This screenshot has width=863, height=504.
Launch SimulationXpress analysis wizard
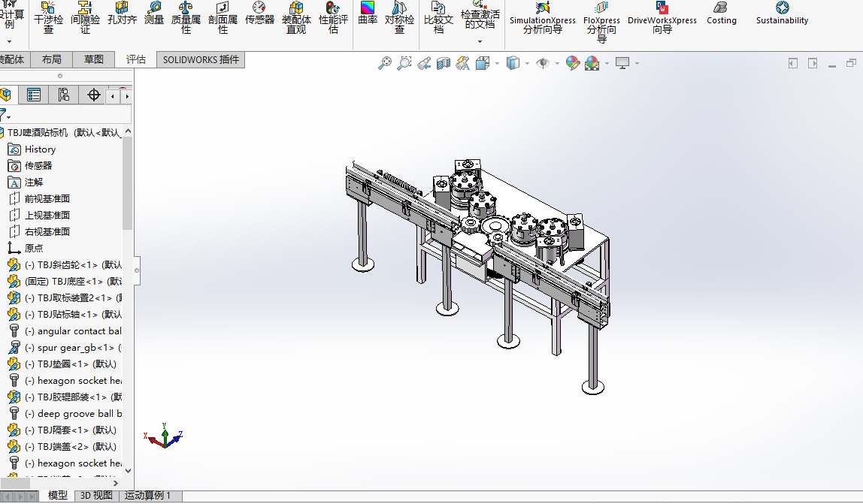tap(543, 17)
